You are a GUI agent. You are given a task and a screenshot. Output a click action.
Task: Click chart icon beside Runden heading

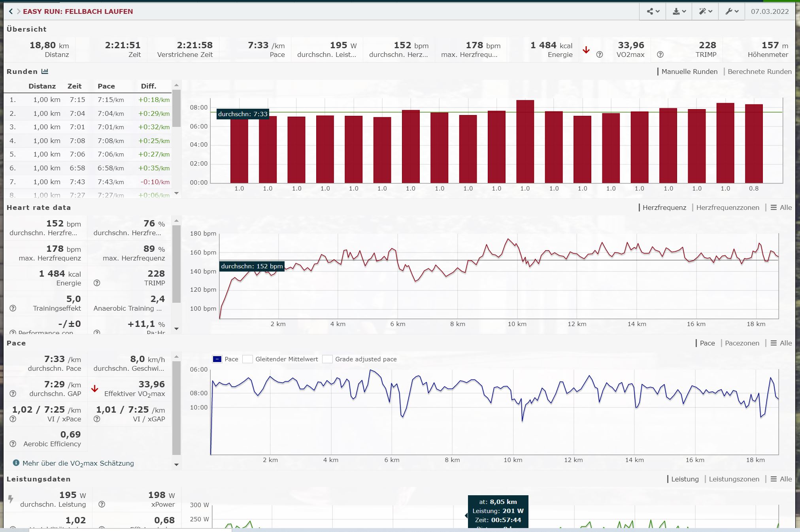pos(45,72)
